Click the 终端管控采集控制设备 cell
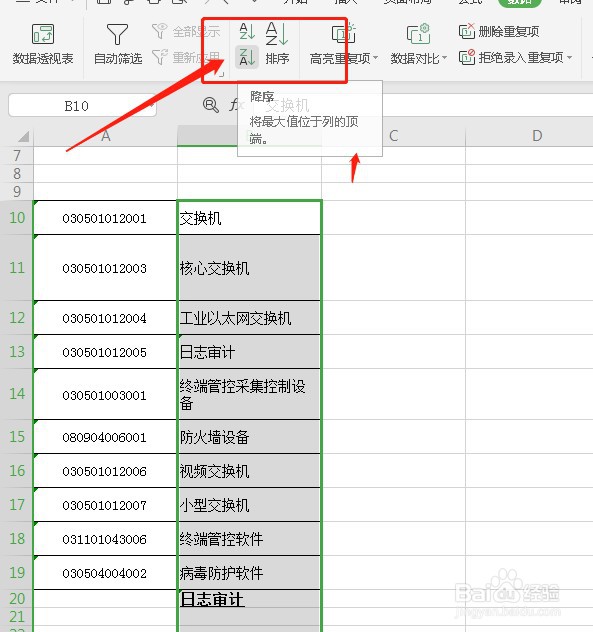Viewport: 593px width, 632px height. [249, 395]
